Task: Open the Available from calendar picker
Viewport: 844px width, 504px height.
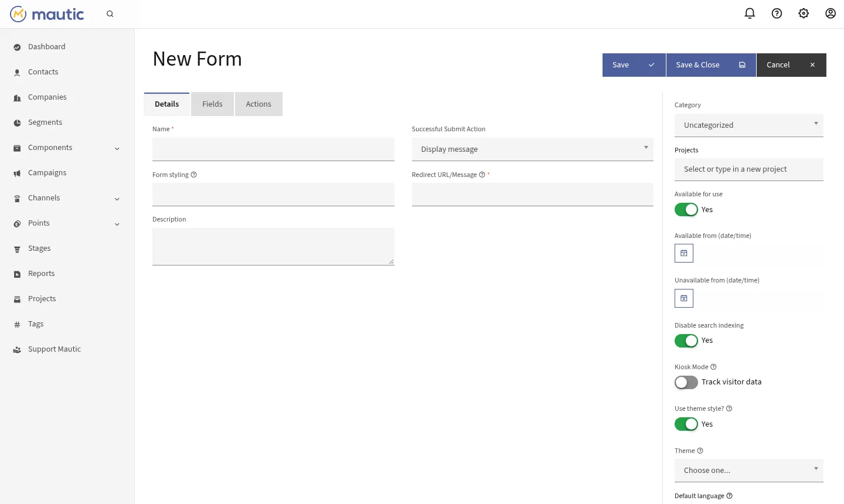Action: pos(684,253)
